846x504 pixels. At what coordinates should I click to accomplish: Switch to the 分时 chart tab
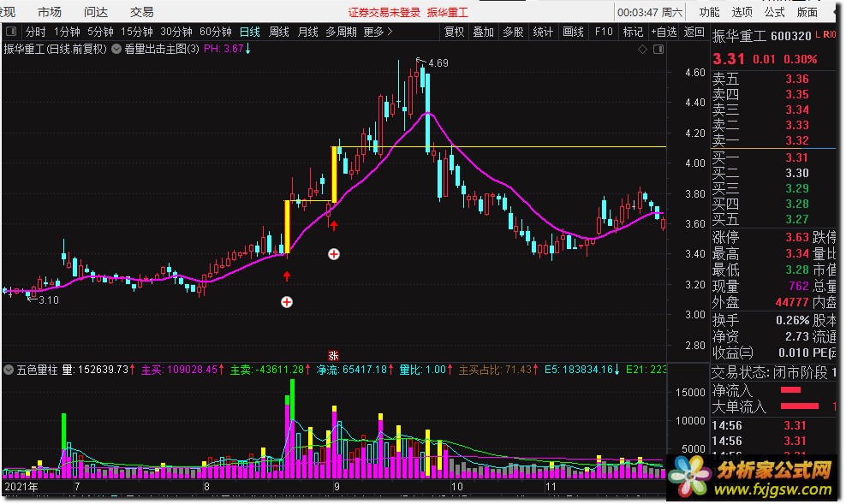[36, 32]
